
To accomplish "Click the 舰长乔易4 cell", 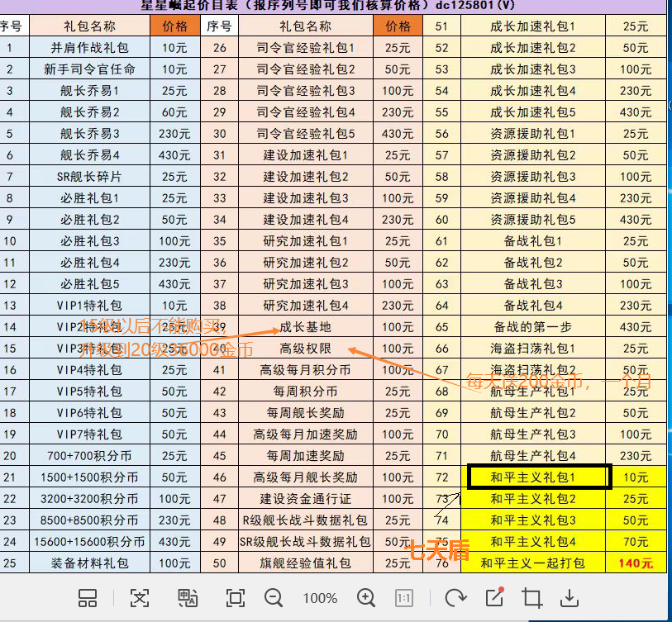I will click(x=89, y=154).
